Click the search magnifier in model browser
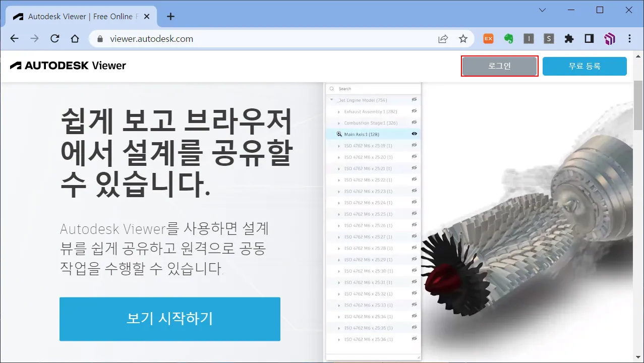This screenshot has width=644, height=363. click(x=332, y=89)
